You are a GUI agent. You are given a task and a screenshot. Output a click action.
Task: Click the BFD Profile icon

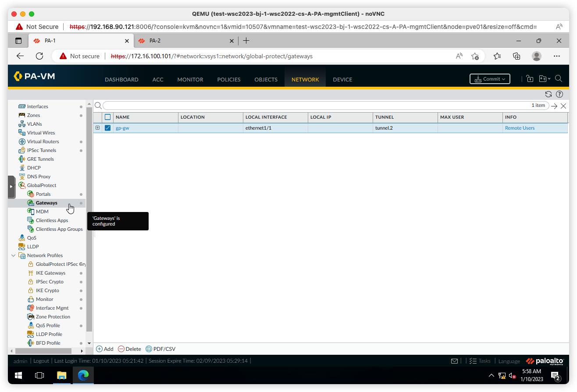click(x=31, y=343)
